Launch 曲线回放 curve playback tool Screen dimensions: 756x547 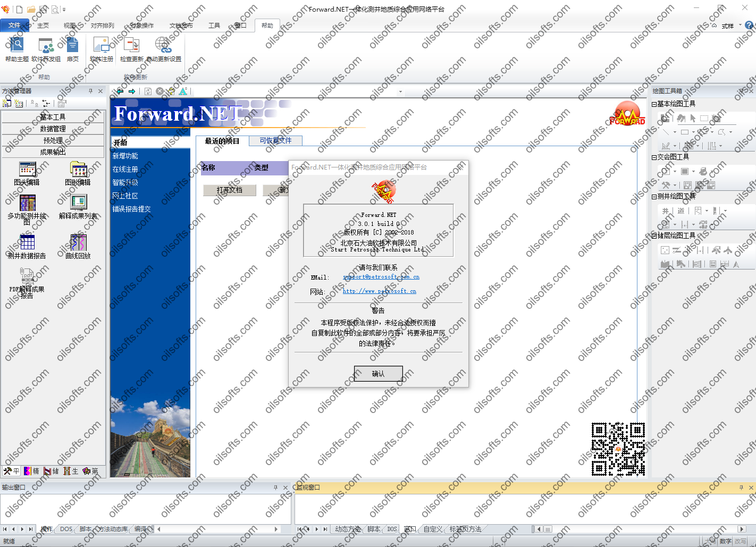78,247
